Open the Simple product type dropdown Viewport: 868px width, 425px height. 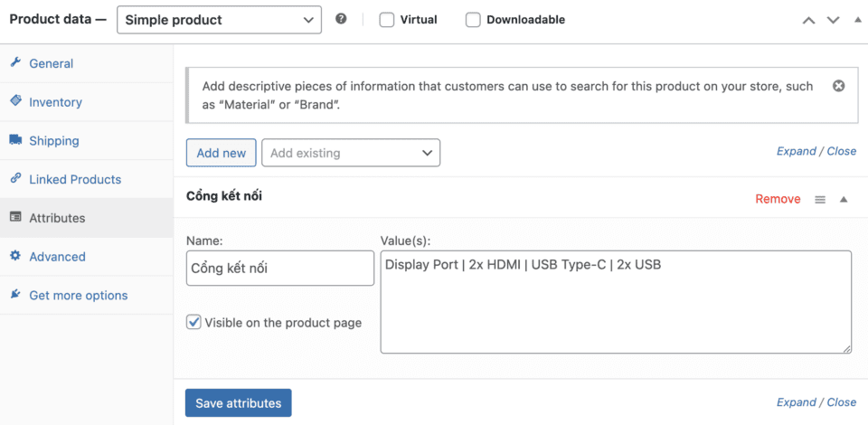(219, 20)
